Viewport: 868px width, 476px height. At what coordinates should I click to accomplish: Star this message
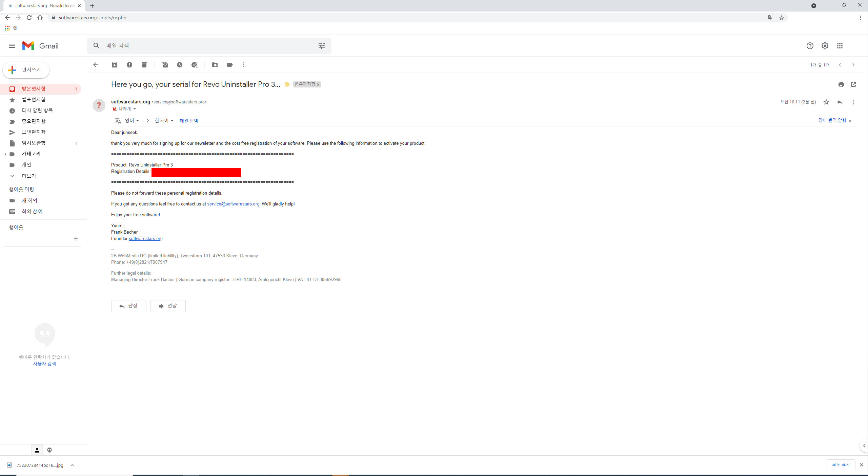[826, 102]
